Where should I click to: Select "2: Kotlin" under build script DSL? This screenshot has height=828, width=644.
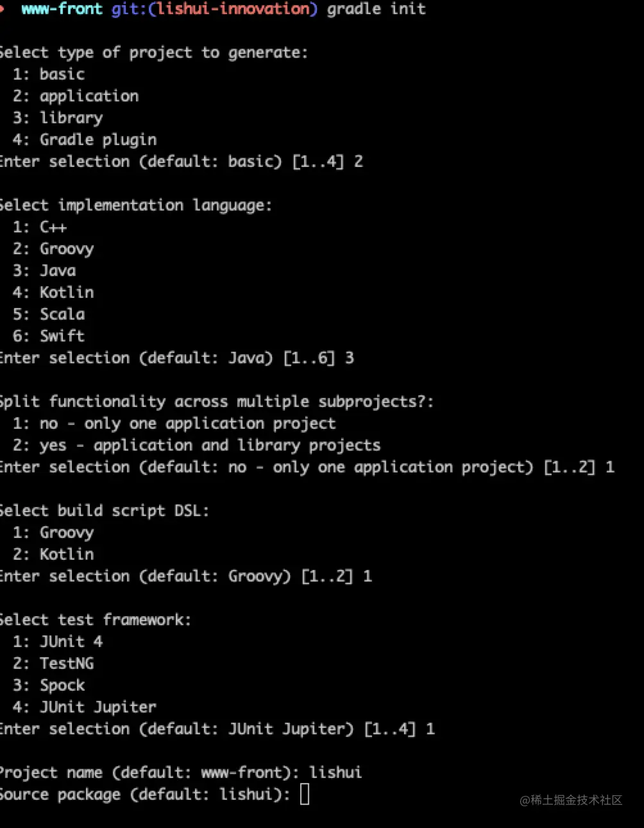click(53, 555)
